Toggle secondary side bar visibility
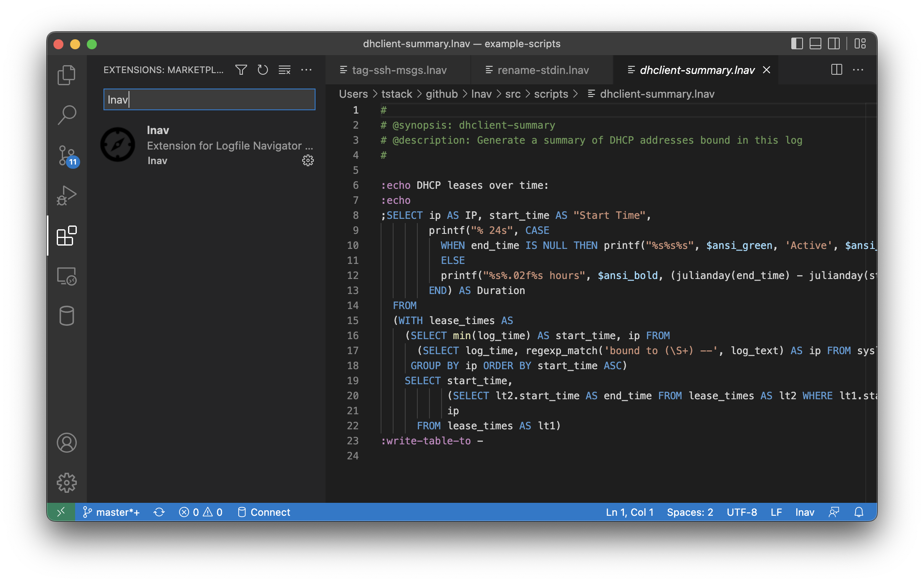The width and height of the screenshot is (924, 583). coord(834,43)
